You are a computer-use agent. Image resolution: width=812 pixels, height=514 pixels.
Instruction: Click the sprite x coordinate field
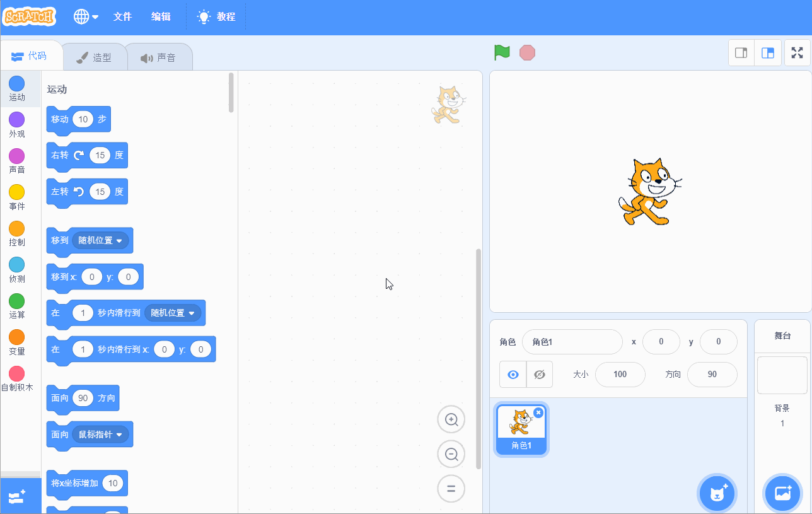[661, 342]
